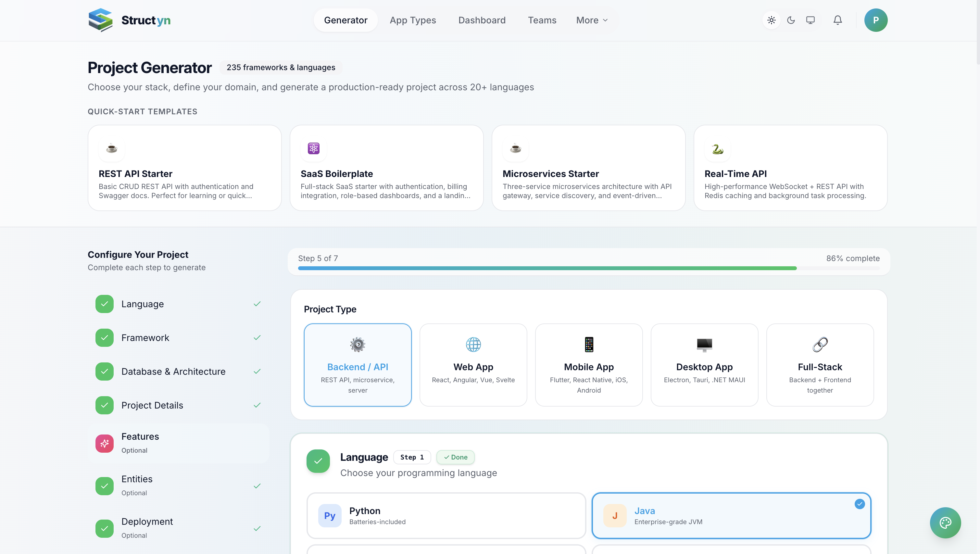Open the theme palette floating button
Image resolution: width=980 pixels, height=554 pixels.
pyautogui.click(x=945, y=523)
